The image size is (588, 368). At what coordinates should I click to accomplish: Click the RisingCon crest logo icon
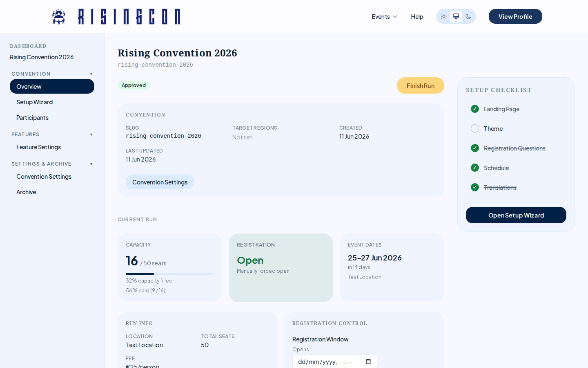coord(59,17)
